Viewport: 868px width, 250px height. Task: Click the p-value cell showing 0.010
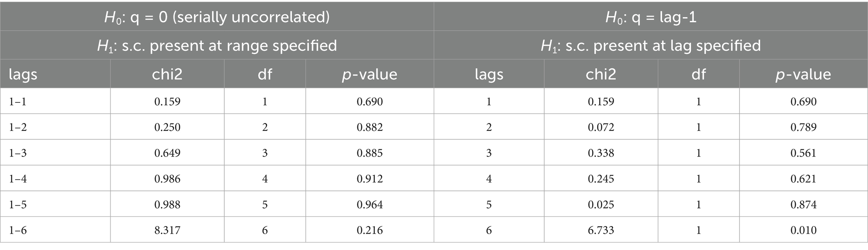(803, 230)
